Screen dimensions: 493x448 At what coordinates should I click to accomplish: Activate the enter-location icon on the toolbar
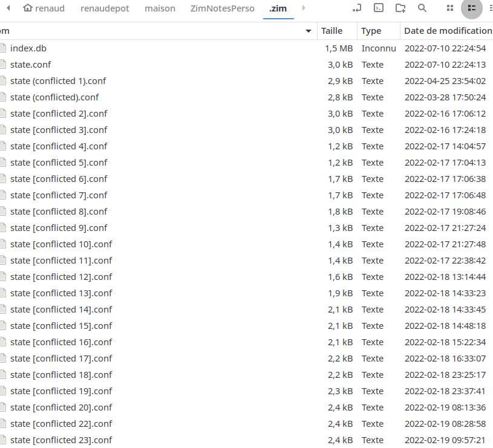click(356, 8)
